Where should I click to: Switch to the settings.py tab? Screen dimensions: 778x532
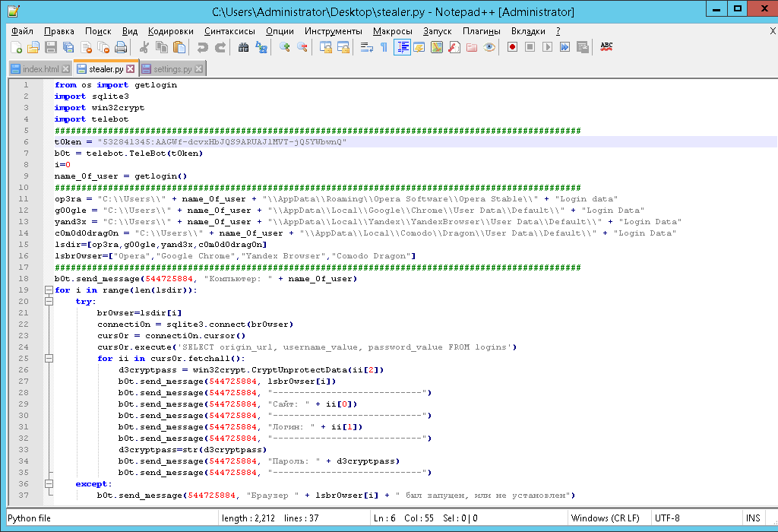(x=172, y=69)
